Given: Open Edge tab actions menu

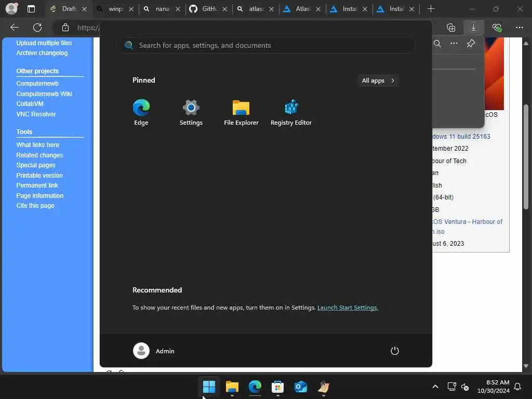Looking at the screenshot, I should [31, 9].
